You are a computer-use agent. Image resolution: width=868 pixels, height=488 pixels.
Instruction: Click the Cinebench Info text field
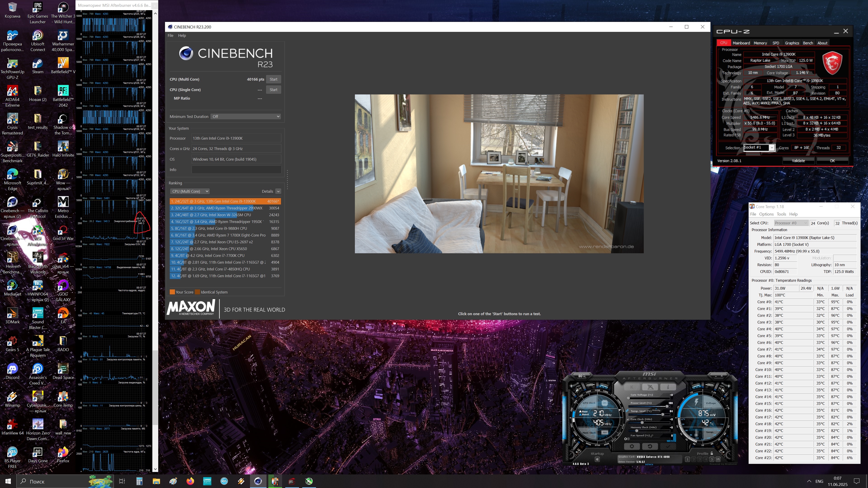236,170
